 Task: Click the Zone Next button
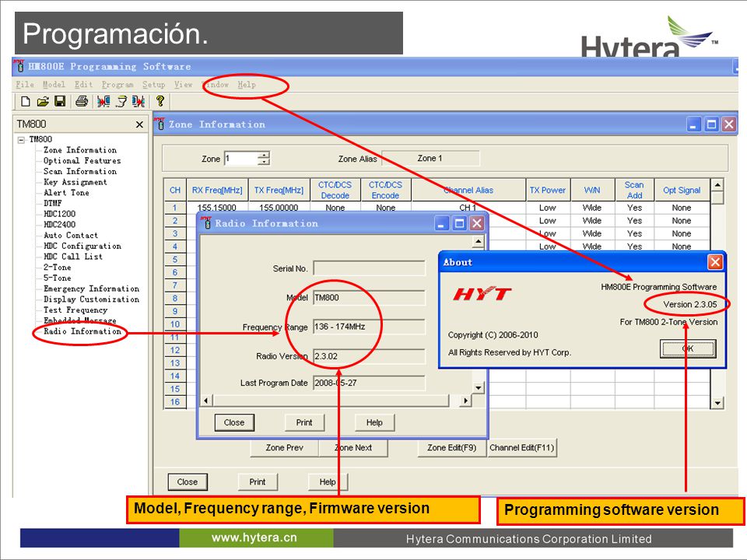tap(353, 448)
